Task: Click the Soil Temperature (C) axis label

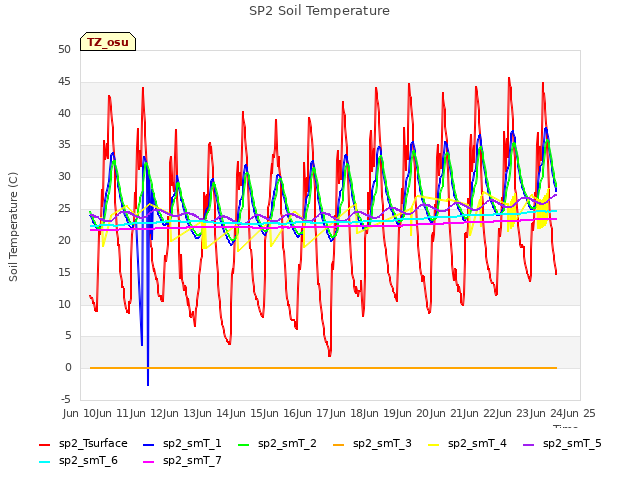Action: coord(13,227)
